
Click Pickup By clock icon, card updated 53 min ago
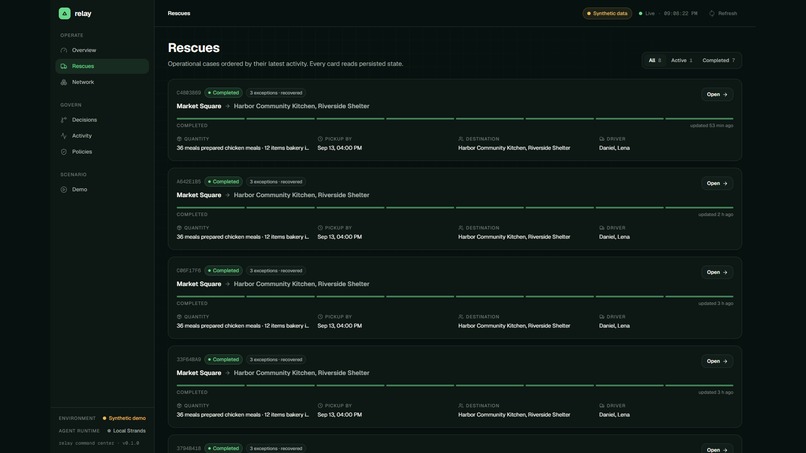pos(320,139)
